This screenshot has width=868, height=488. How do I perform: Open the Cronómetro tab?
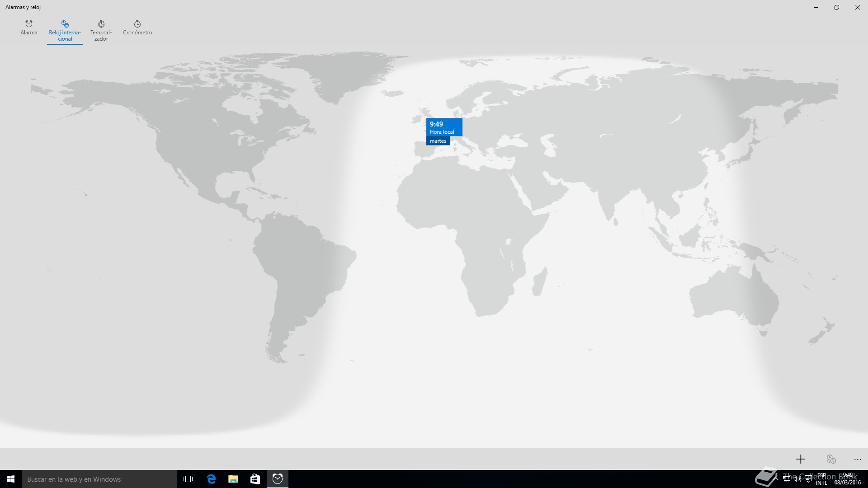(137, 28)
